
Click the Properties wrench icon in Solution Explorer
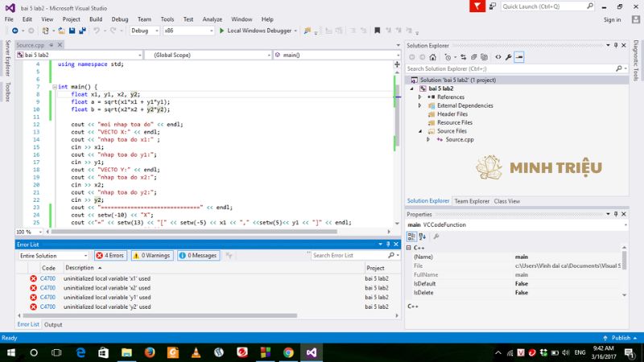coord(509,57)
